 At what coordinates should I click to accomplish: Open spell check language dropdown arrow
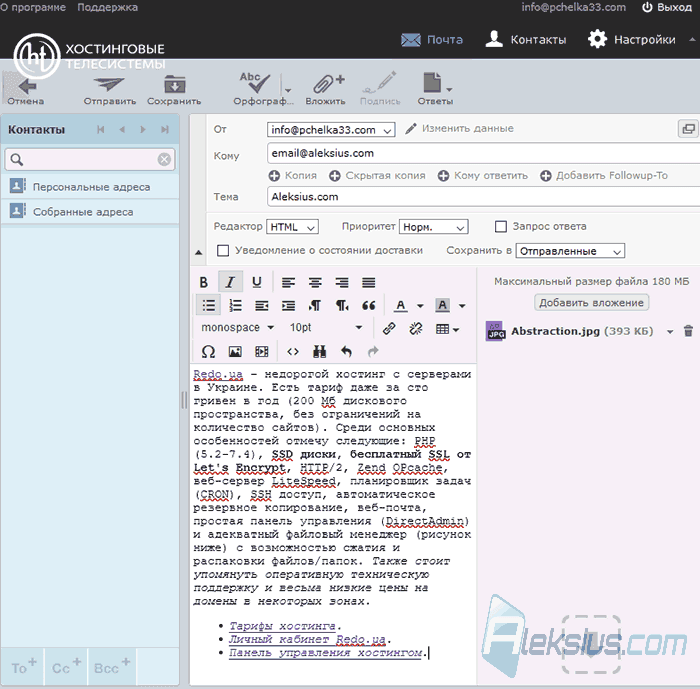click(x=288, y=90)
